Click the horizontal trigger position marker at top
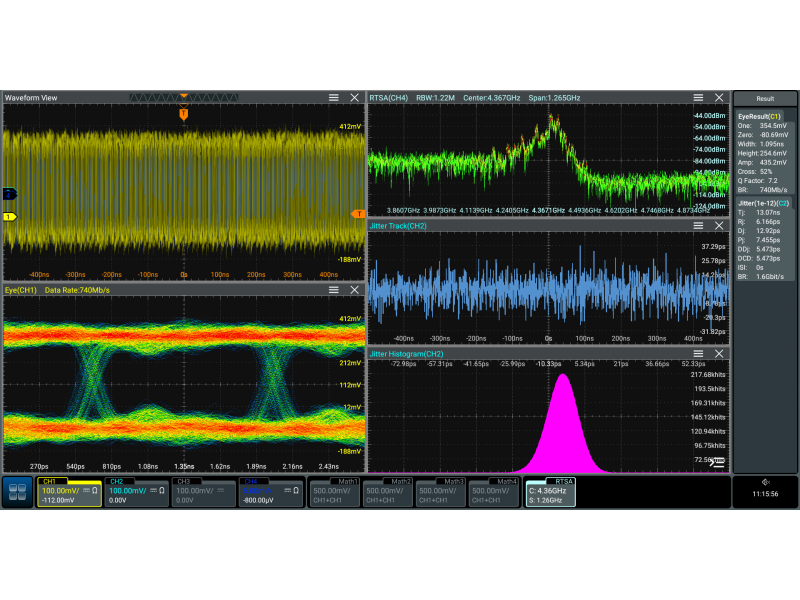Viewport: 800px width, 600px height. pyautogui.click(x=183, y=115)
